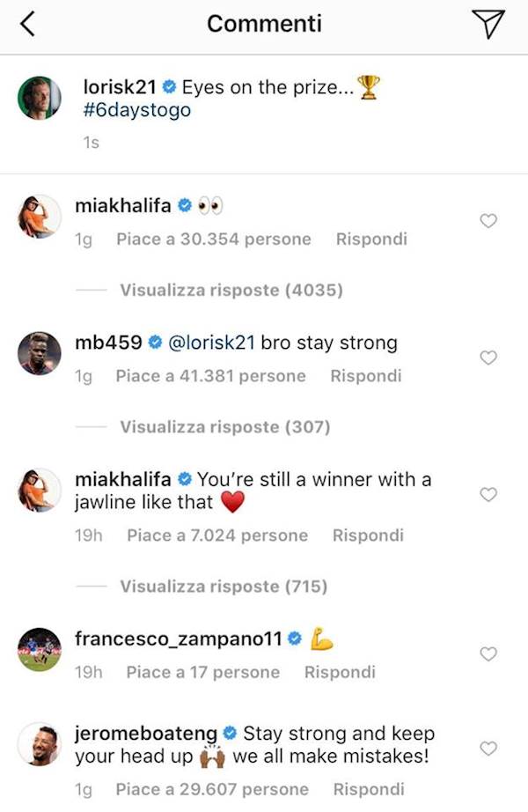Expand the 4035 replies thread

click(231, 290)
